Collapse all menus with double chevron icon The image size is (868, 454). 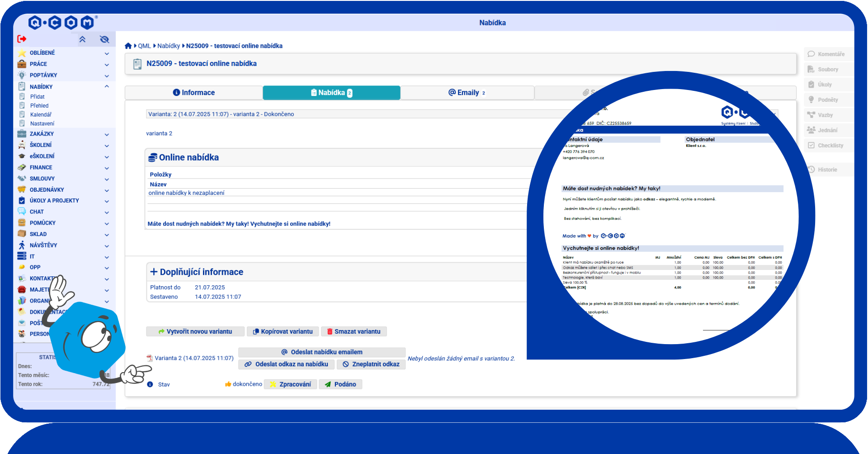82,39
